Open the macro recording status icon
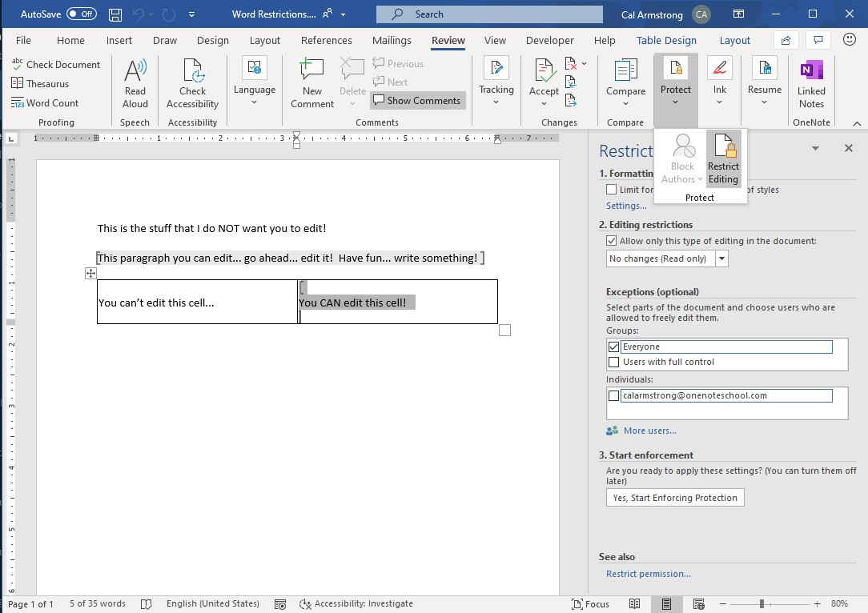This screenshot has height=613, width=868. pos(281,604)
